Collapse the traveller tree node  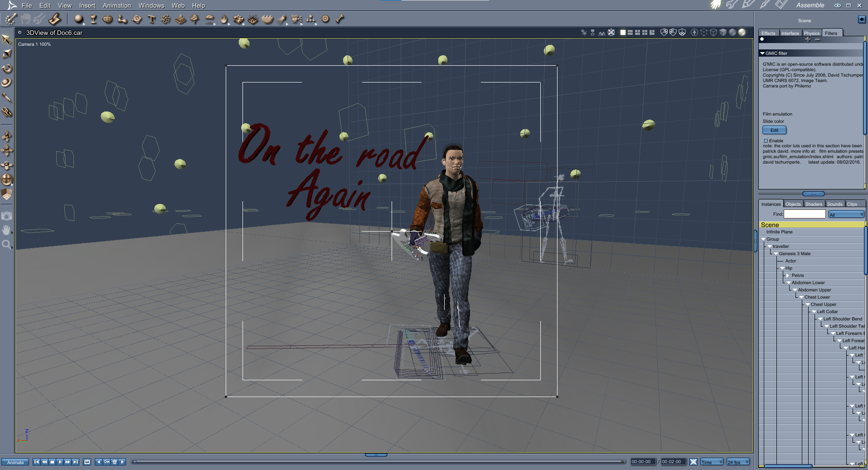770,247
